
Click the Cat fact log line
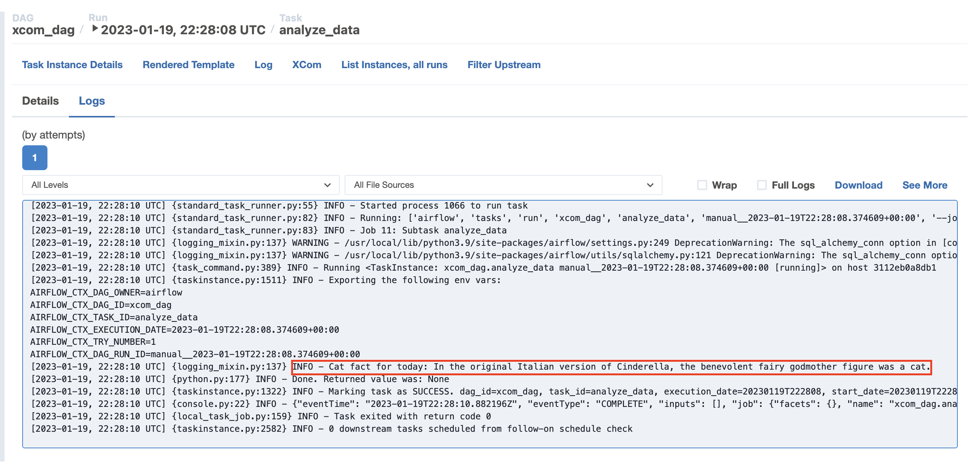point(611,367)
